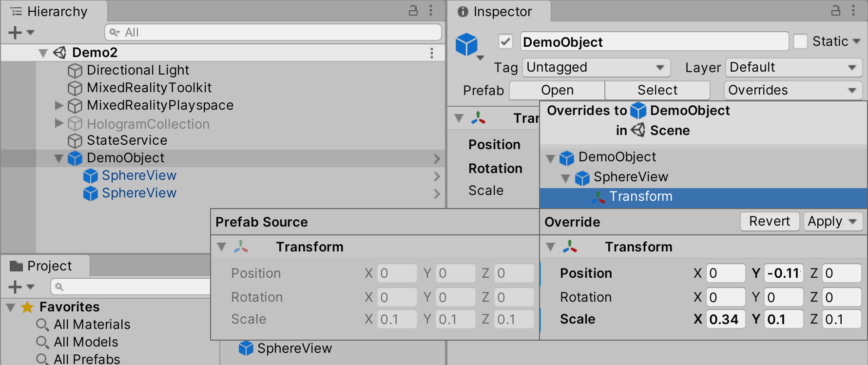Click the Override Scale X field
Screen dimensions: 868x365
pyautogui.click(x=725, y=320)
